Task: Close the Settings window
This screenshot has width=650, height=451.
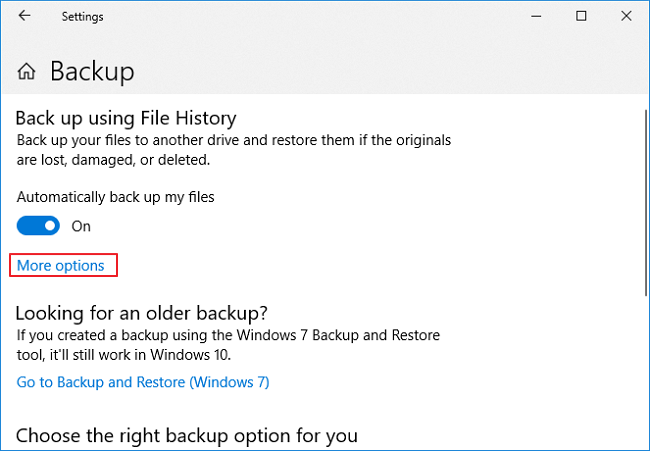Action: (x=626, y=17)
